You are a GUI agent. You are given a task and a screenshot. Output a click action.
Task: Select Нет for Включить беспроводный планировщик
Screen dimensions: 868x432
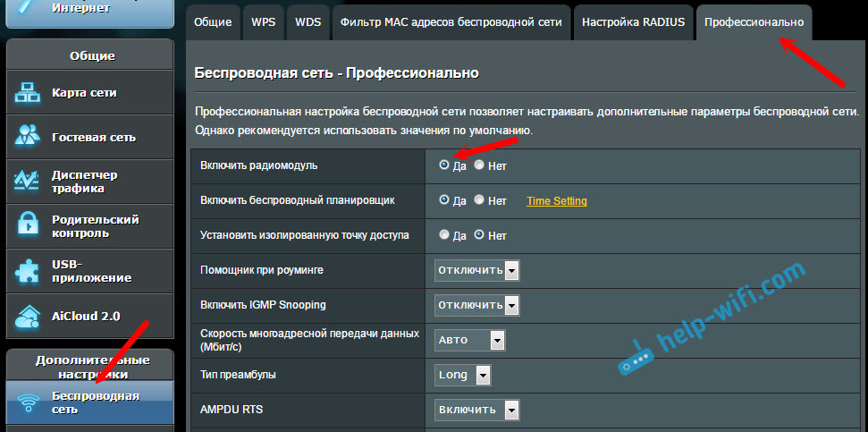click(x=479, y=200)
